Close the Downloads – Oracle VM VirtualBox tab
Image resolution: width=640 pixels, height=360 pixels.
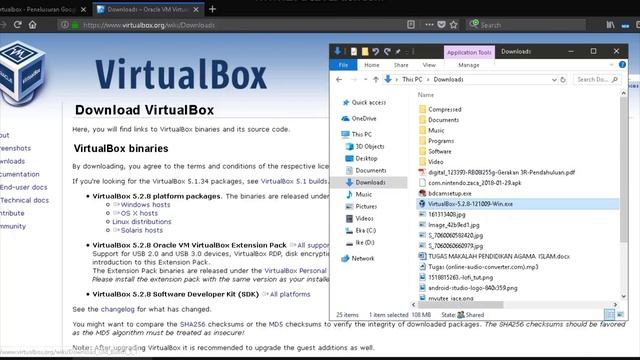pos(196,9)
